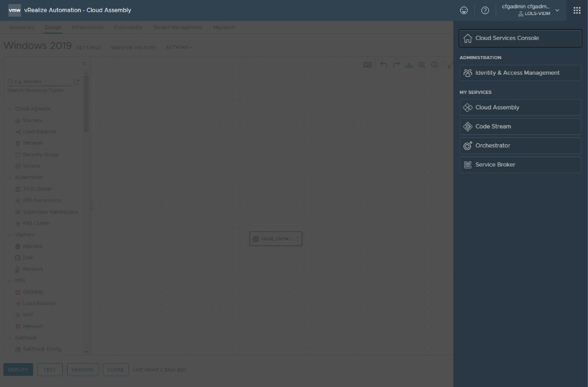
Task: Click the Code Stream icon
Action: (x=468, y=127)
